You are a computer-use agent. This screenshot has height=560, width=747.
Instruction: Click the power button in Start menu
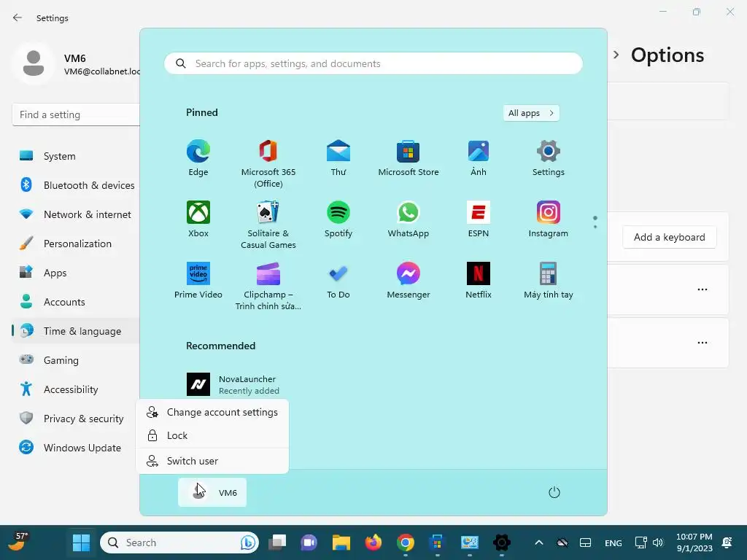(x=554, y=492)
